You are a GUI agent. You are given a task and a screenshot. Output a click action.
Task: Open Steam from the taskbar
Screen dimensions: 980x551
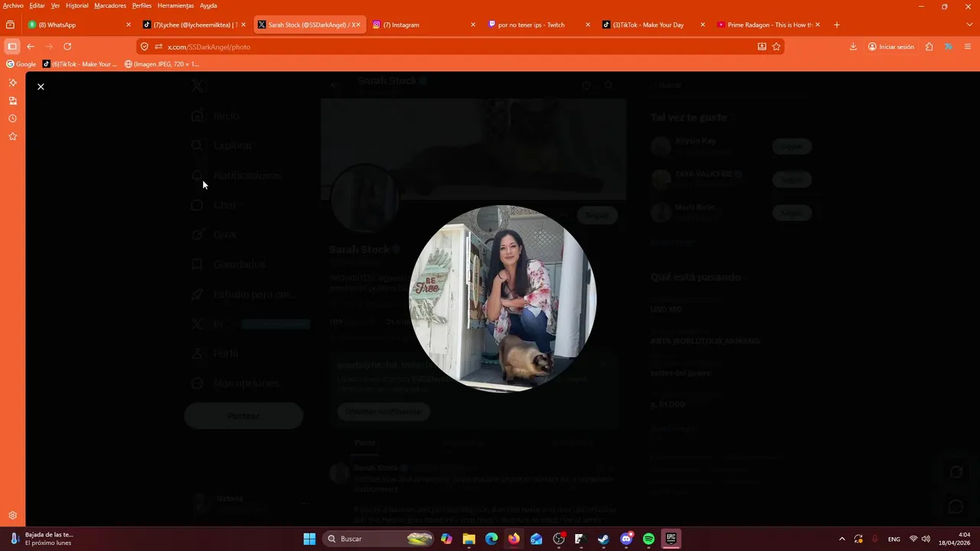pyautogui.click(x=603, y=539)
